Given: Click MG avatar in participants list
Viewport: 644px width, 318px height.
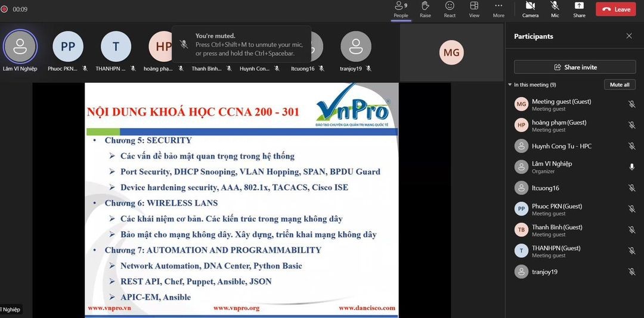Looking at the screenshot, I should click(x=521, y=104).
